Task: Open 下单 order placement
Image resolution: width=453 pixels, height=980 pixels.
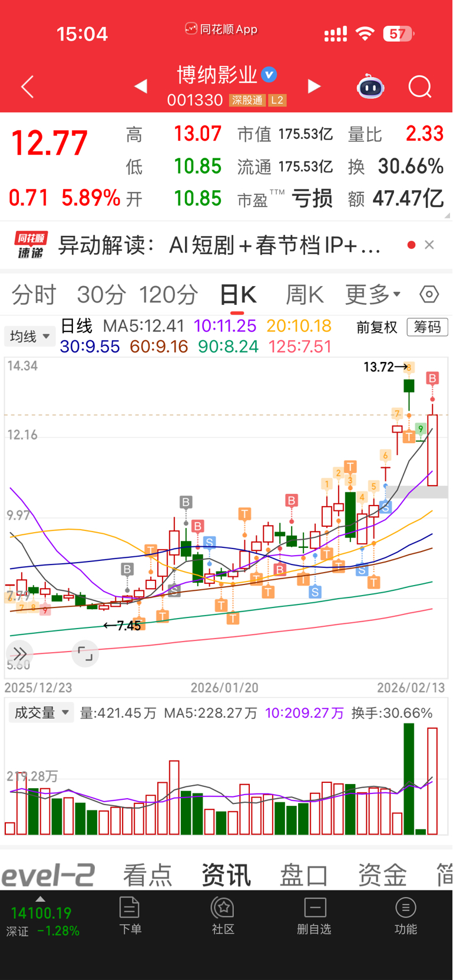Action: pyautogui.click(x=130, y=915)
